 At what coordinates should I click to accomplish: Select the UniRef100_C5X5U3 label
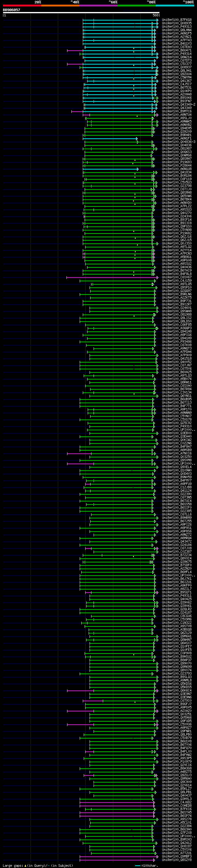[177, 182]
